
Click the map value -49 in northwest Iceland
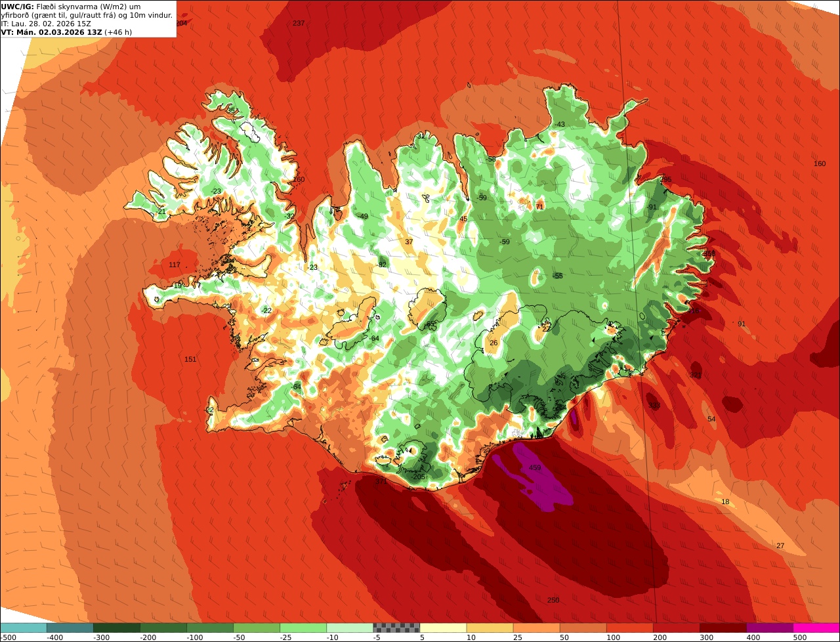point(362,217)
